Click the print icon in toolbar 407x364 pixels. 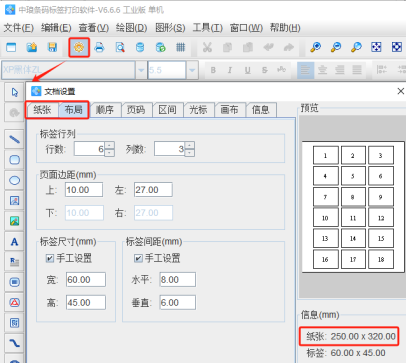coord(99,47)
